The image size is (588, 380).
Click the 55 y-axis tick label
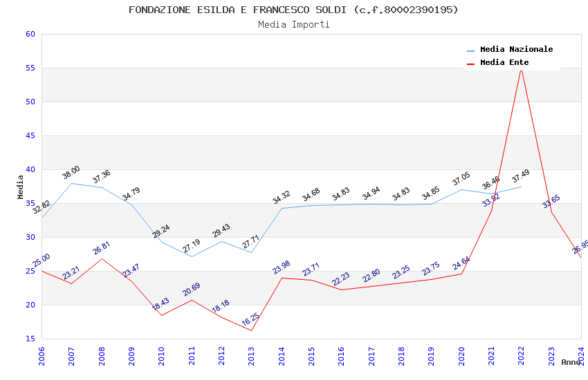[x=30, y=68]
